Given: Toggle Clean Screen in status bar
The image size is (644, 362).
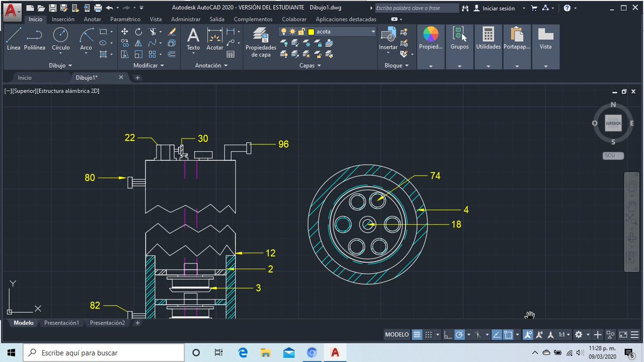Looking at the screenshot, I should pos(624,335).
